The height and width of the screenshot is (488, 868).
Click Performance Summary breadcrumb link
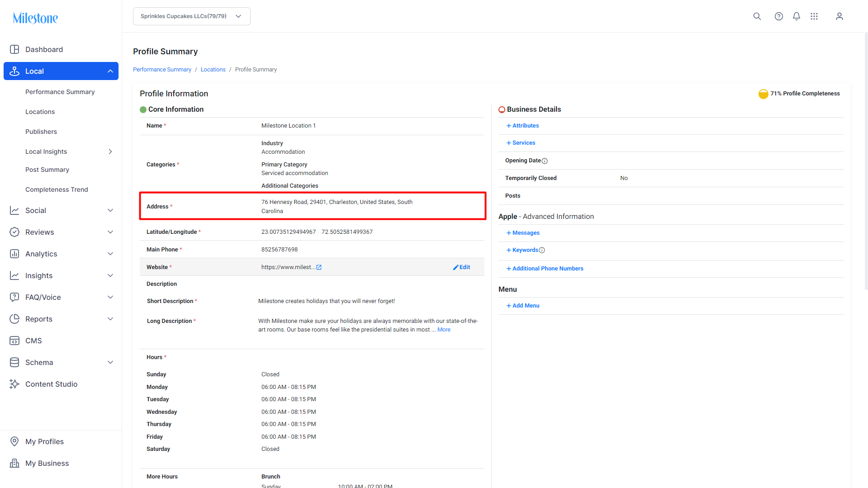click(162, 70)
